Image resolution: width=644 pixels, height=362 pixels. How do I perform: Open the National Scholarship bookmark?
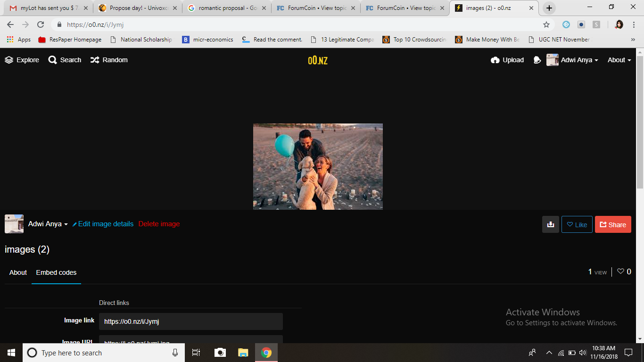(141, 40)
